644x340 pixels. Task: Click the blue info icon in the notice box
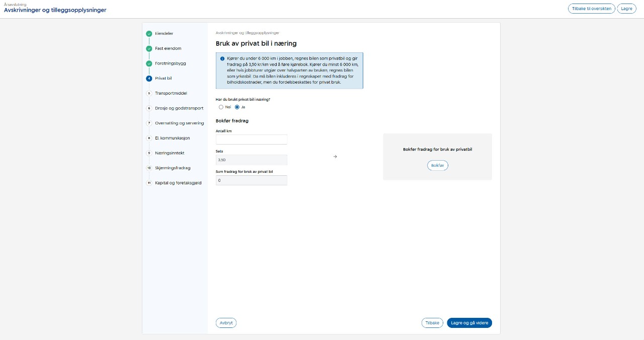point(222,58)
